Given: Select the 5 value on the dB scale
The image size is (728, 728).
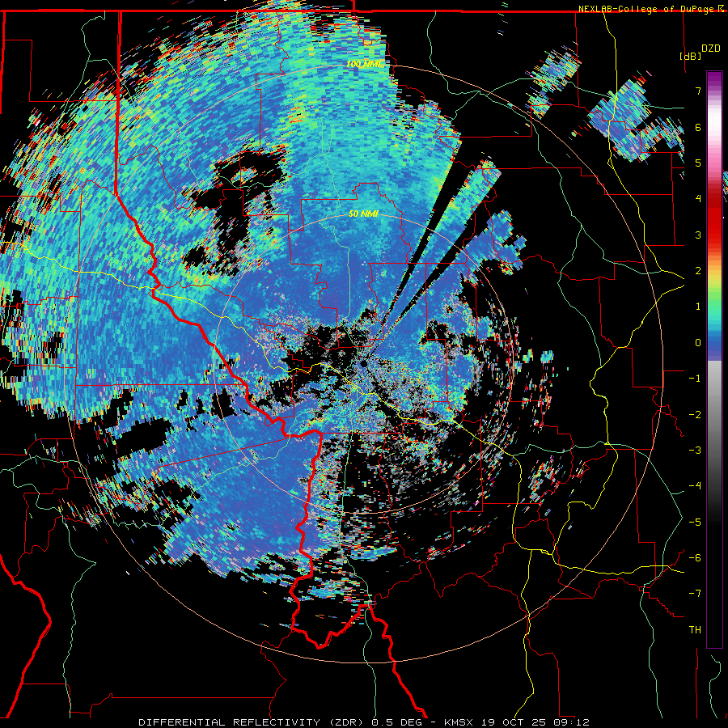Looking at the screenshot, I should (x=698, y=163).
